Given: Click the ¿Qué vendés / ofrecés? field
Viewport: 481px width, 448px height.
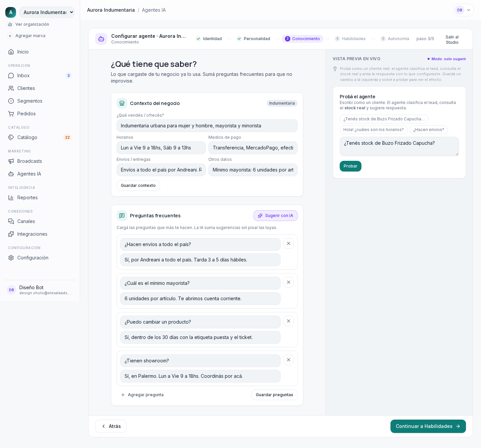Looking at the screenshot, I should click(x=207, y=126).
